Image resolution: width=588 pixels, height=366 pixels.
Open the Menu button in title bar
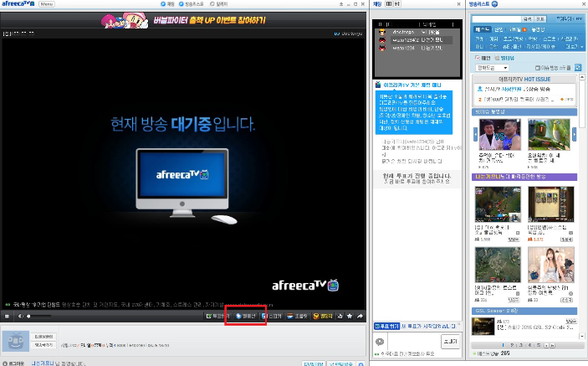tap(47, 3)
